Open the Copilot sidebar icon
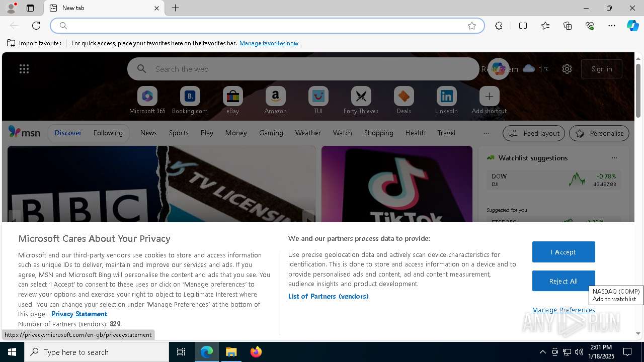The width and height of the screenshot is (644, 362). coord(632,26)
